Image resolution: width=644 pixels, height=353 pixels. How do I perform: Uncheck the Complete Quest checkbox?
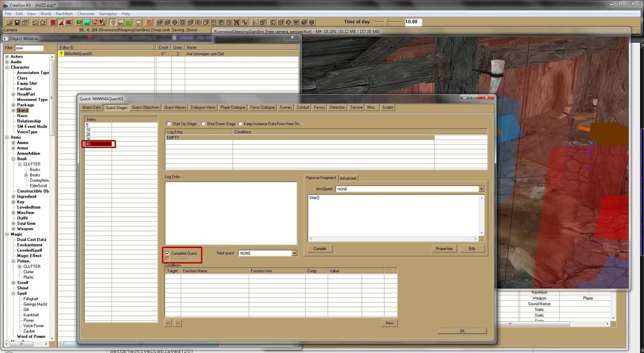coord(168,253)
